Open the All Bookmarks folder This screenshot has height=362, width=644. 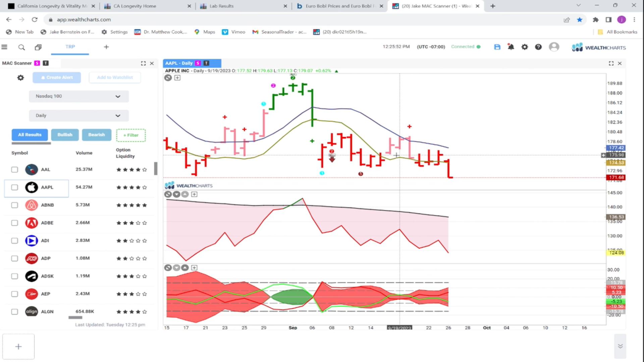click(x=618, y=32)
